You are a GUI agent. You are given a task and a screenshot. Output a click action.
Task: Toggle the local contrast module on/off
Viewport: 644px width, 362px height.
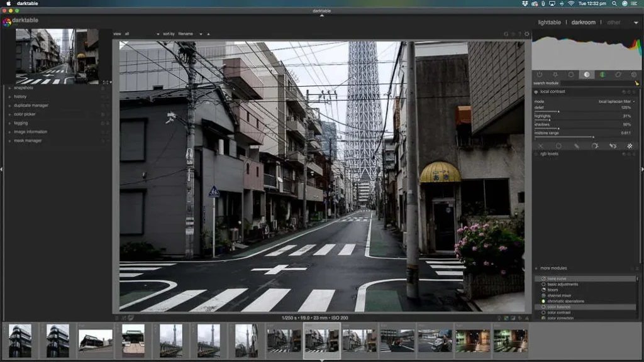(536, 92)
